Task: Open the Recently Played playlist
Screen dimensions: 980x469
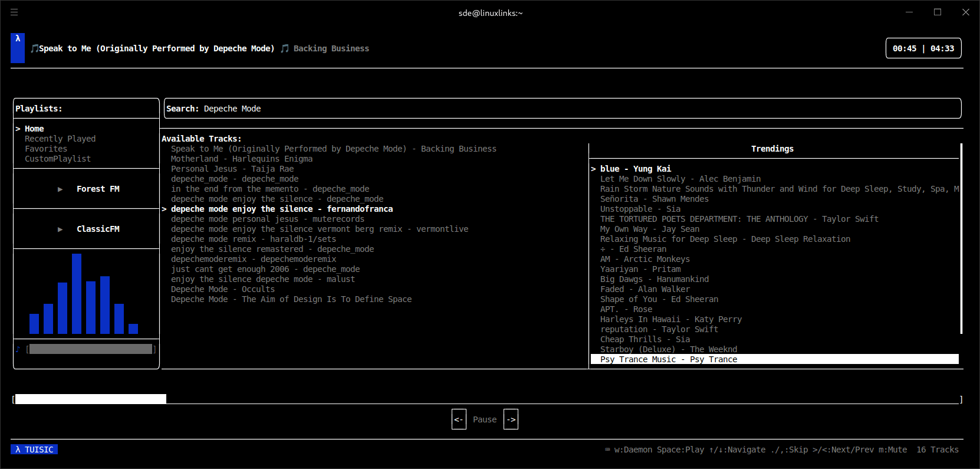Action: [60, 139]
